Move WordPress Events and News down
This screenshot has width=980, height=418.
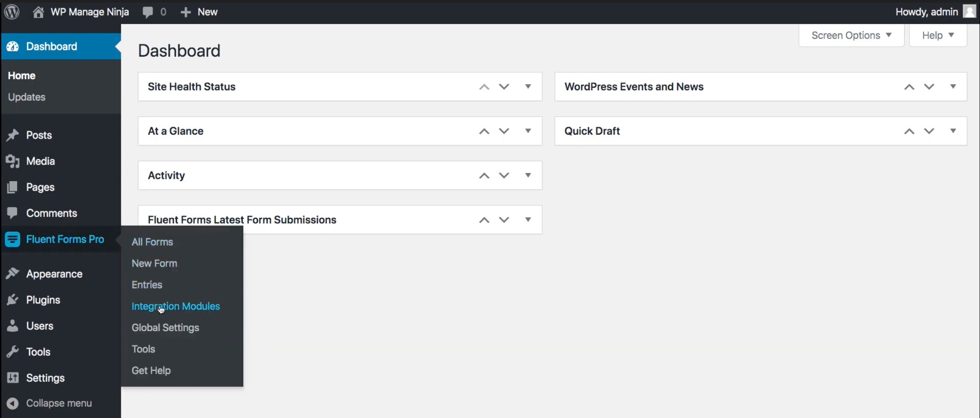coord(929,87)
